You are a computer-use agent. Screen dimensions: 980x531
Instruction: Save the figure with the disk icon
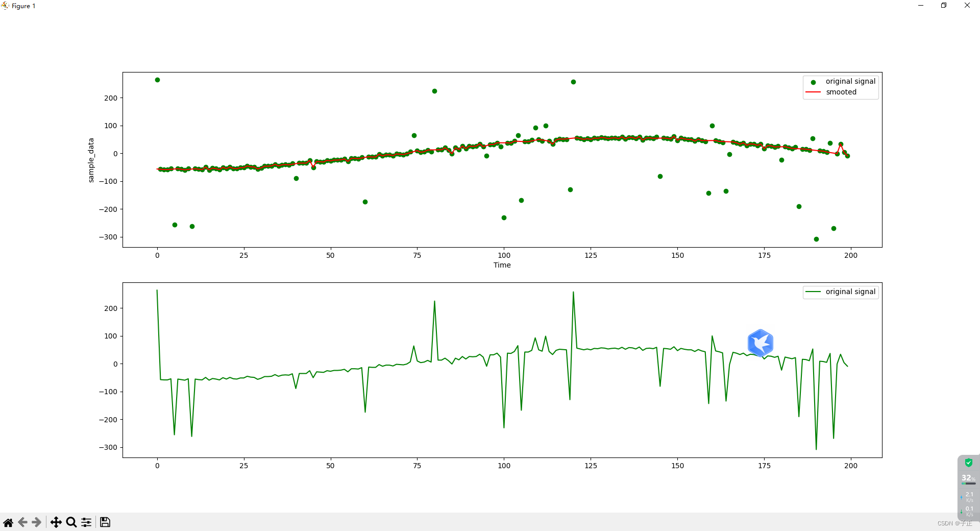105,522
